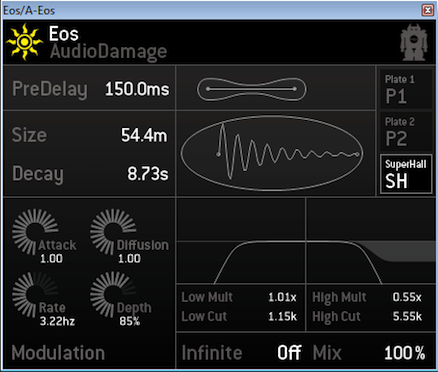The height and width of the screenshot is (372, 438).
Task: Click the Attack value 1.00
Action: 51,259
